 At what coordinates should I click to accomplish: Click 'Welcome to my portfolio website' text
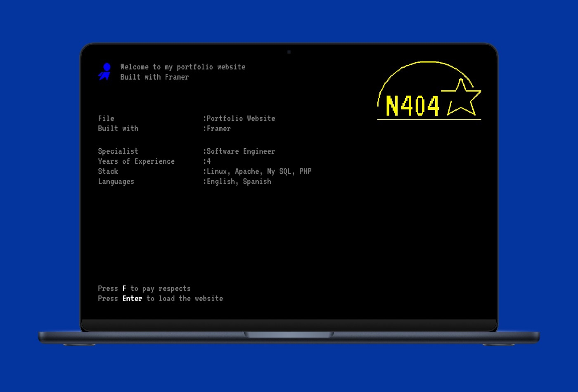coord(183,67)
